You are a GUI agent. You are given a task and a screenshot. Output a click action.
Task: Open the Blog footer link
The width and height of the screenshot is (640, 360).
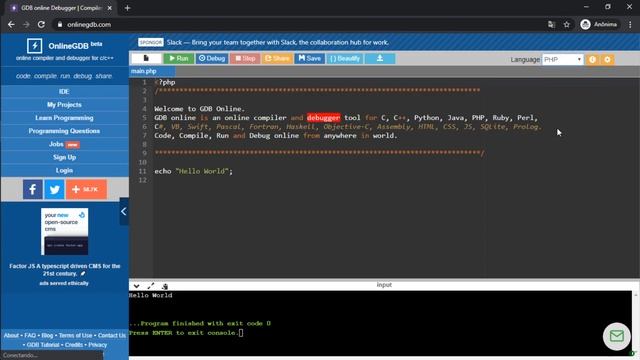coord(47,336)
